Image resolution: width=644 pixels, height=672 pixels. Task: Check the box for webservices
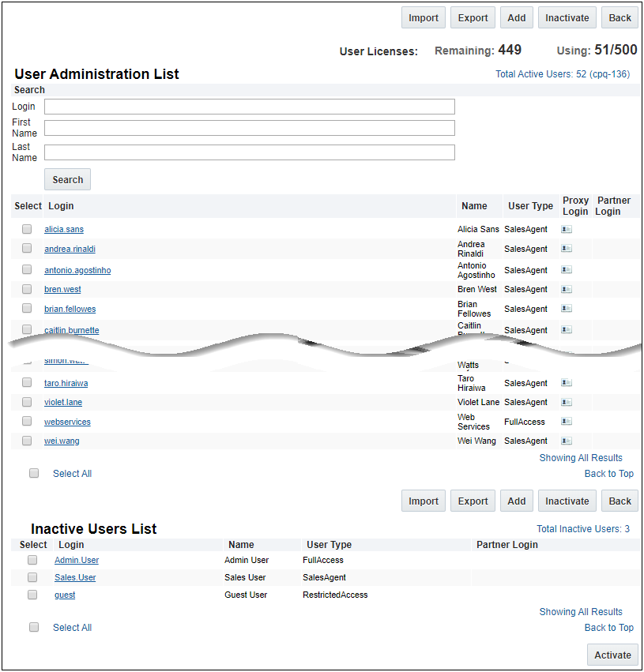(x=27, y=422)
